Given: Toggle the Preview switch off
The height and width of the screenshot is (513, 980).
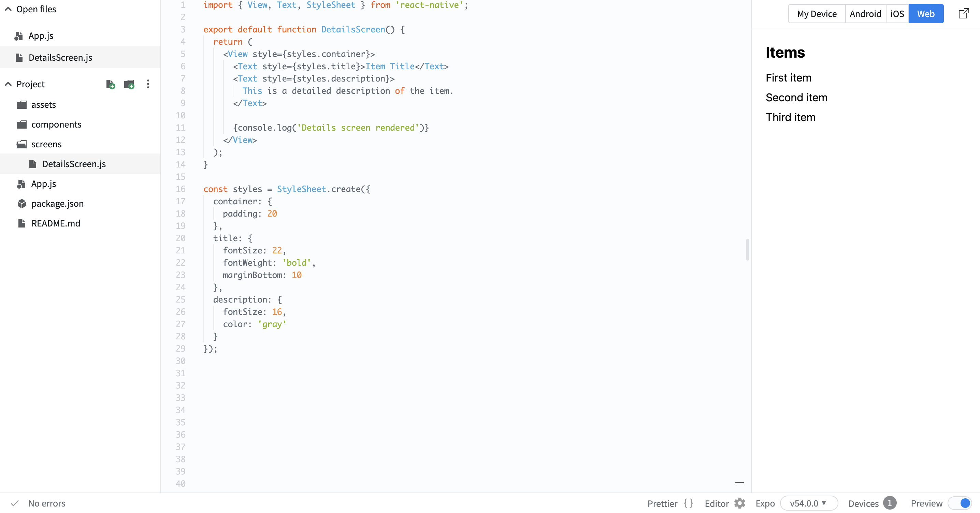Looking at the screenshot, I should point(960,503).
